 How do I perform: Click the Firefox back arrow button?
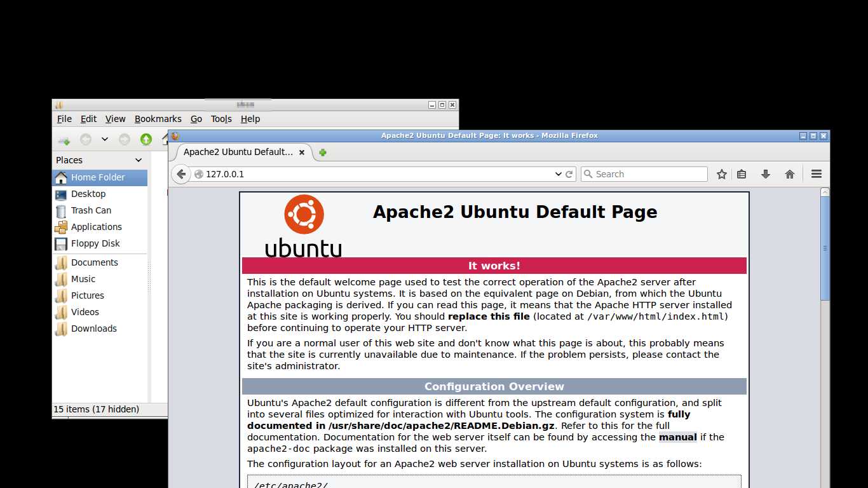[181, 174]
